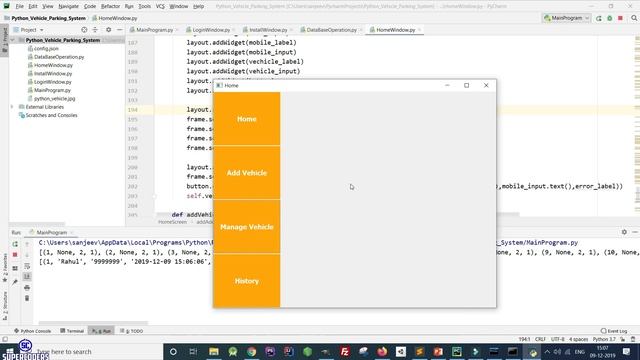Open the MainProgram run configuration dropdown
Viewport: 640px width, 360px height.
point(566,18)
